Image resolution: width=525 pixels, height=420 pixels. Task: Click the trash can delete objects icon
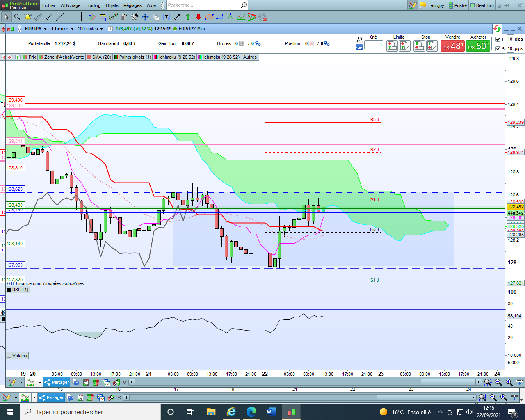[x=124, y=17]
